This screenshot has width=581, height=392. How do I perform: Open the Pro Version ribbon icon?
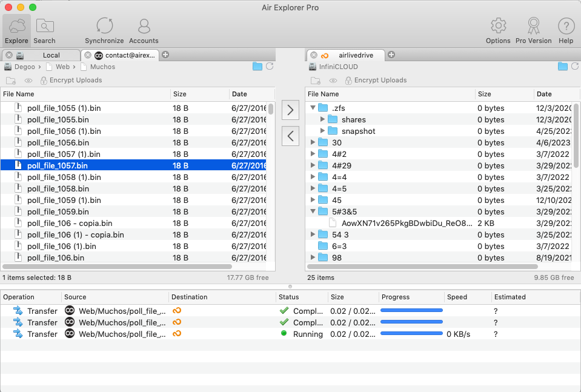point(534,31)
